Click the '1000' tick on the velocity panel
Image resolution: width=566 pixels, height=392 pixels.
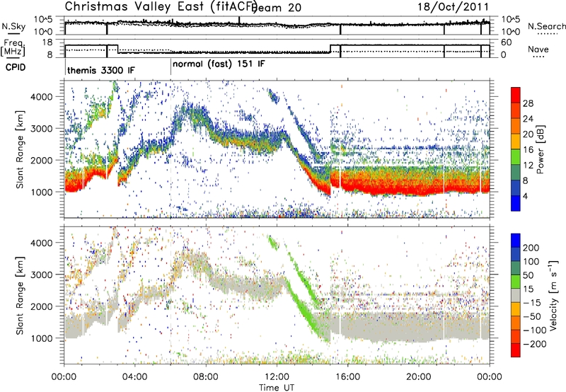(42, 338)
